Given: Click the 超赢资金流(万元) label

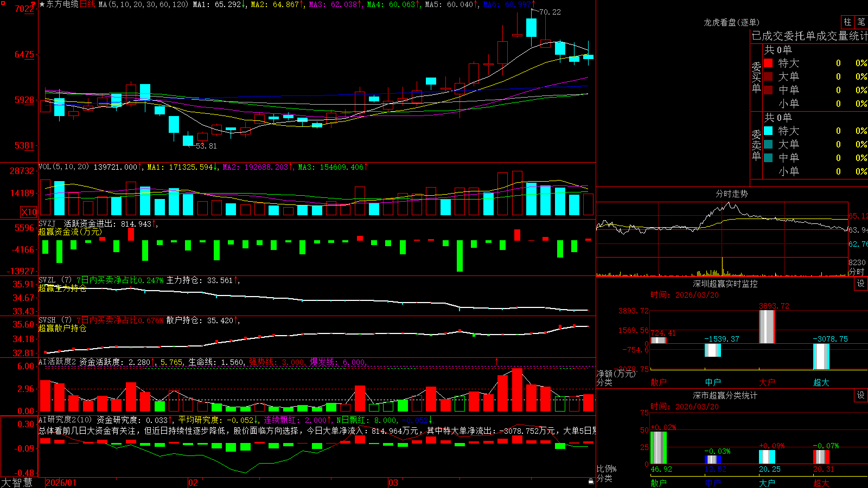Looking at the screenshot, I should (70, 232).
